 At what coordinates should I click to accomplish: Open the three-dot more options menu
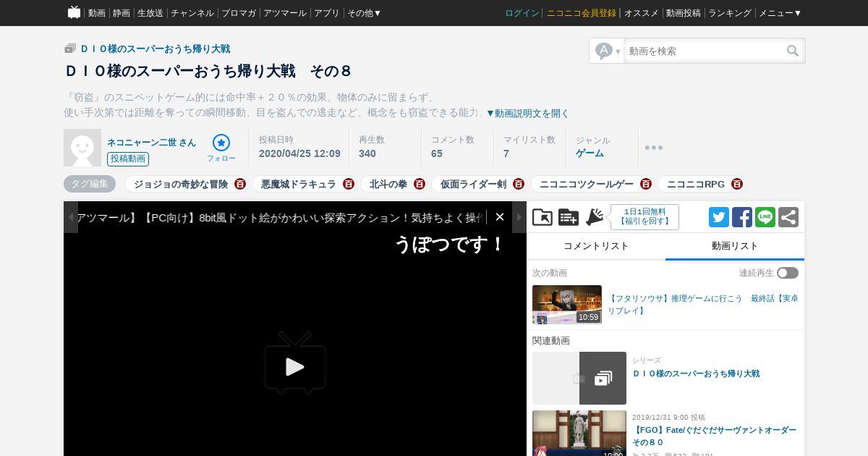coord(654,148)
